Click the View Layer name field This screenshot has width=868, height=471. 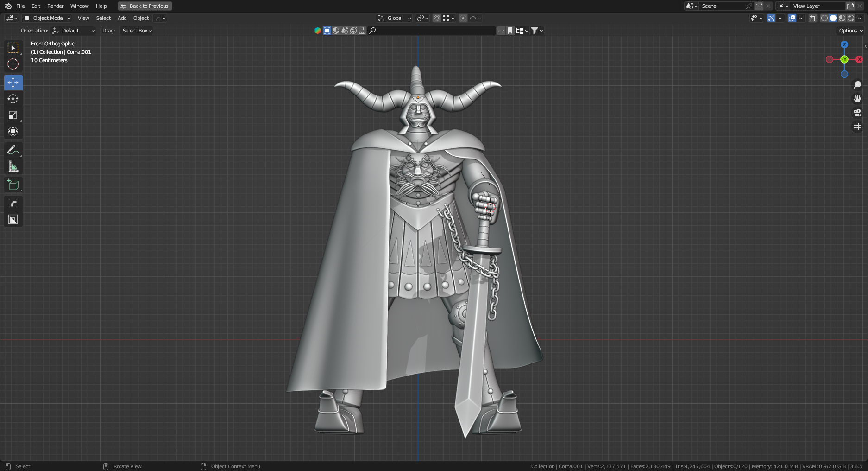(818, 6)
